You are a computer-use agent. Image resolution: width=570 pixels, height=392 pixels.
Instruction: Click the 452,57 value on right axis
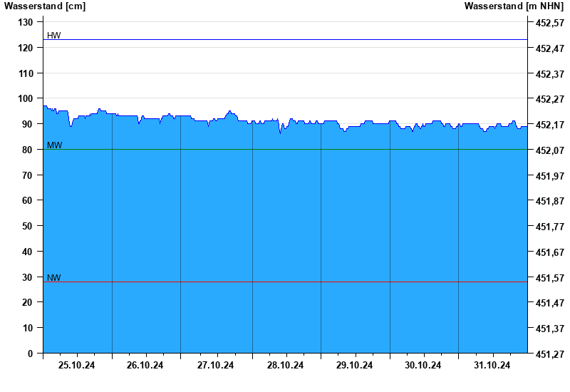549,23
